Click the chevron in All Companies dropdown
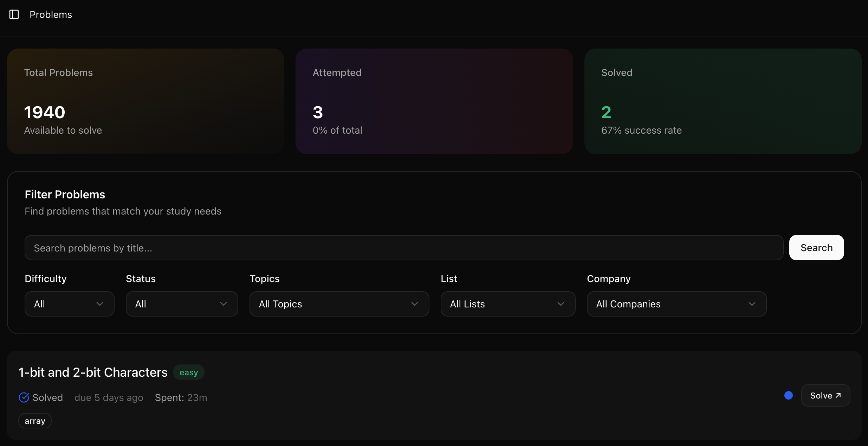Viewport: 868px width, 446px height. [x=752, y=304]
